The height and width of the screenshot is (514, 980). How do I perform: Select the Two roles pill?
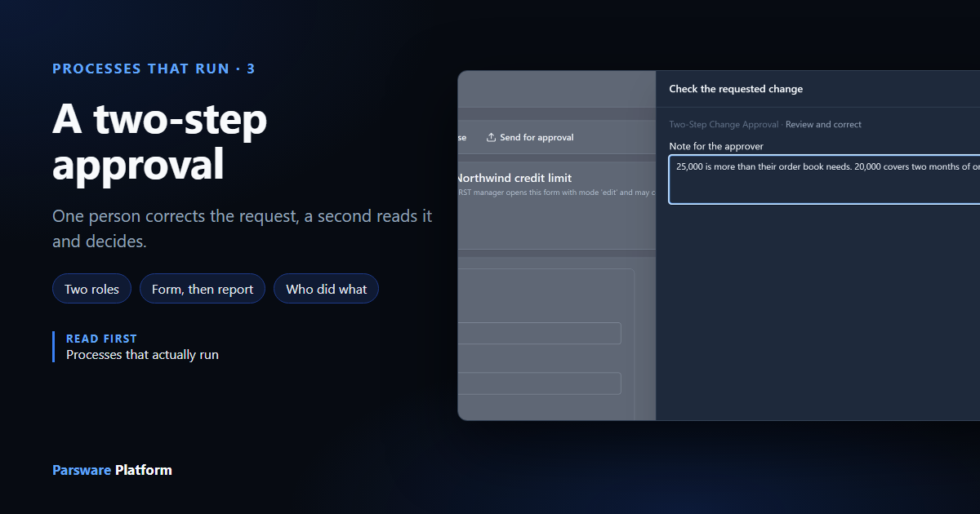tap(91, 289)
